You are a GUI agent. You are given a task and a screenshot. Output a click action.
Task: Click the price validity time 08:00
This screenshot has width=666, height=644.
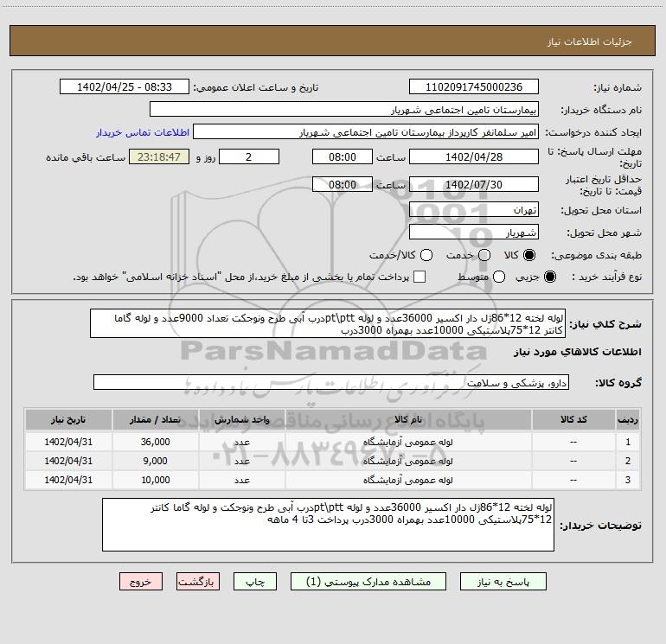[343, 184]
